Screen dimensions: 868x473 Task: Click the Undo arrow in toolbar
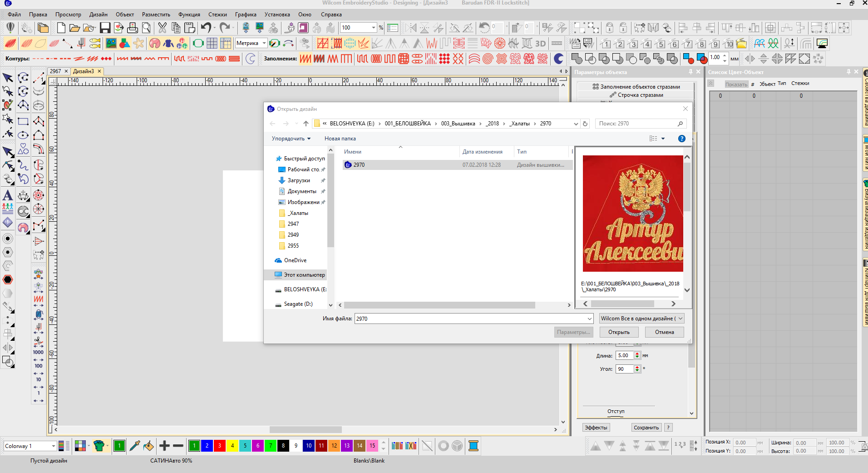206,28
